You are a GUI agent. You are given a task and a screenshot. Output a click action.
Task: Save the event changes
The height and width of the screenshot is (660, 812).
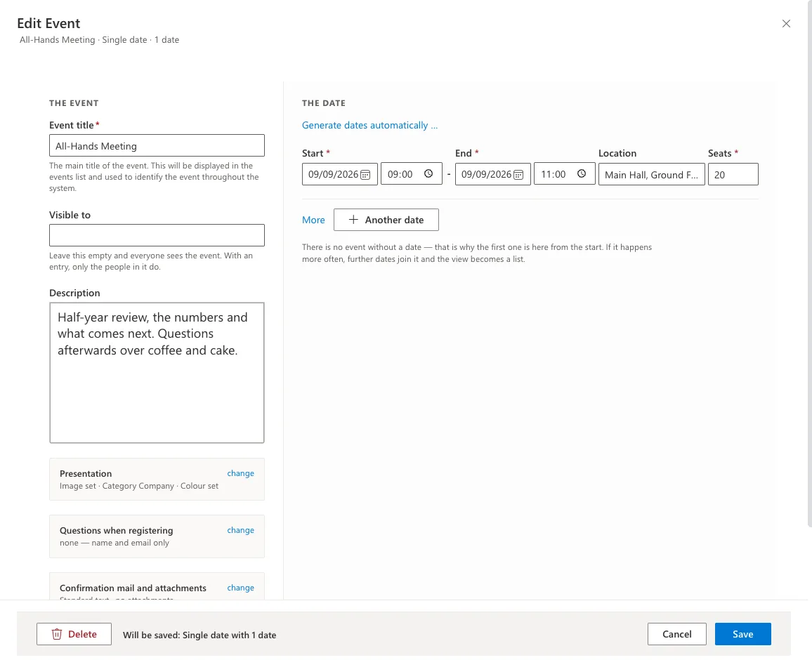click(x=742, y=634)
